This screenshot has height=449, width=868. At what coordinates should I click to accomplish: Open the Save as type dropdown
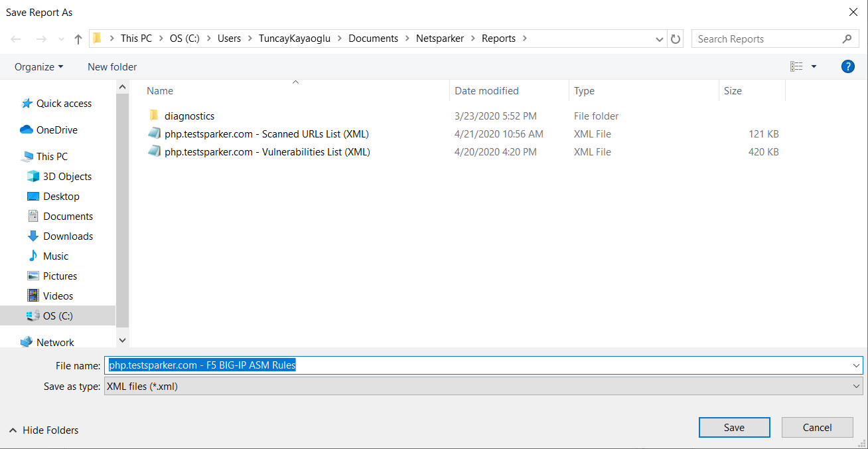tap(855, 386)
